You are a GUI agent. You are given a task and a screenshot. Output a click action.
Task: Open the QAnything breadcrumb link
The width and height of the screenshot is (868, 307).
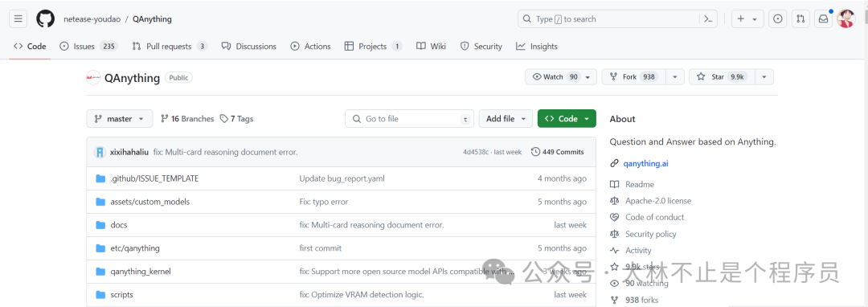pyautogui.click(x=152, y=18)
